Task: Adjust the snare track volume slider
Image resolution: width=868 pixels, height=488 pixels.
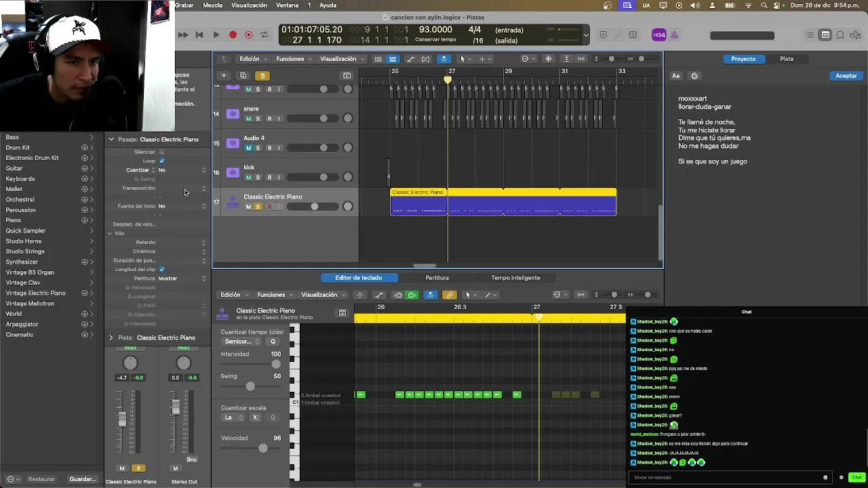Action: [x=313, y=119]
